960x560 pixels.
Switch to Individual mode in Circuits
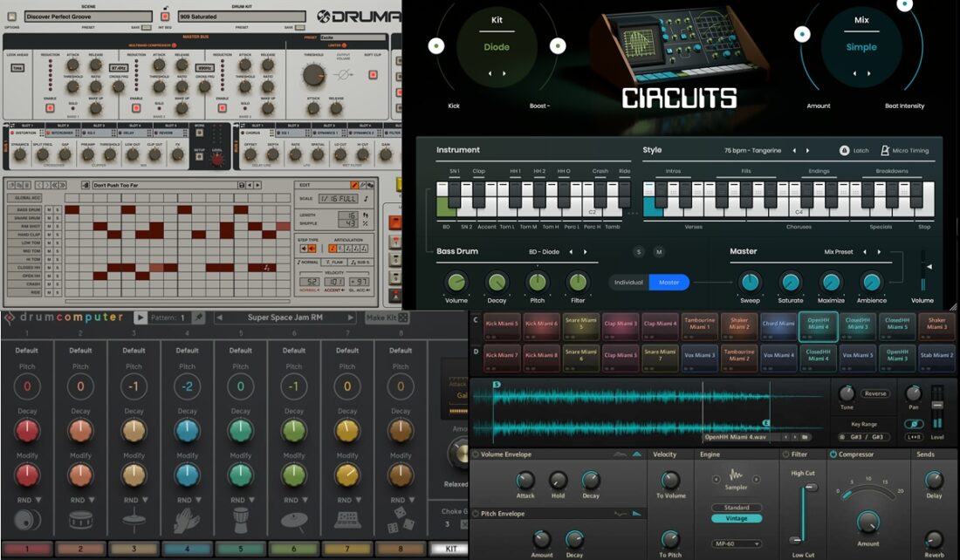(628, 282)
